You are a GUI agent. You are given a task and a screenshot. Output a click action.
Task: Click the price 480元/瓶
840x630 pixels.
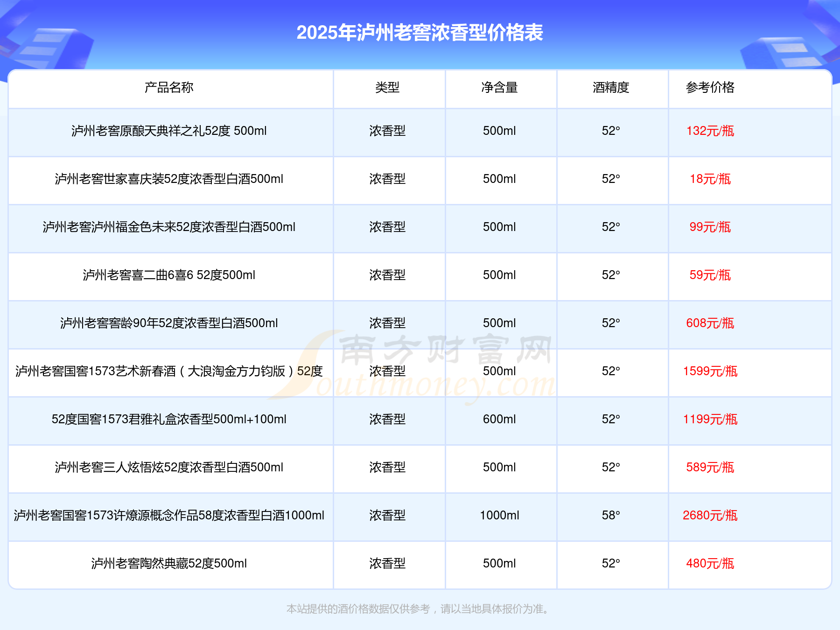[x=710, y=563]
